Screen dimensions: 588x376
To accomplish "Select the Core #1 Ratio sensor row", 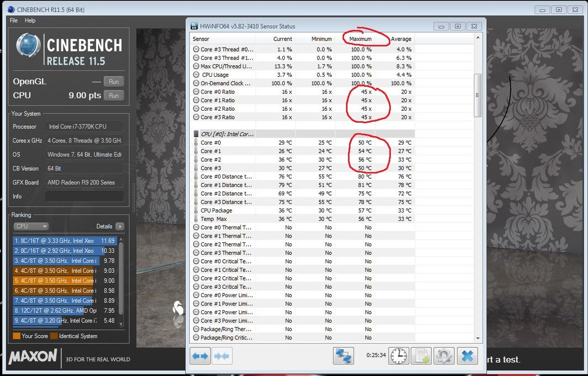I will [x=303, y=100].
